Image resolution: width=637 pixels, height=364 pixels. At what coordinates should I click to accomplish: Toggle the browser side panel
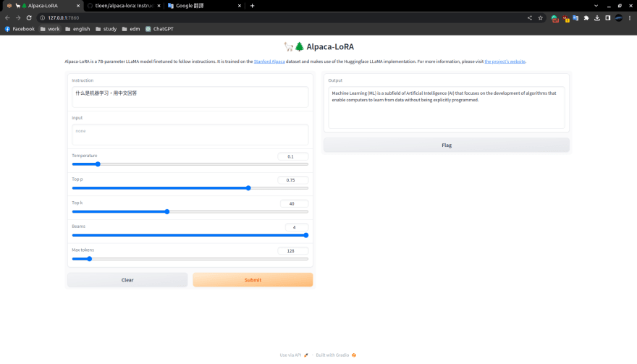[608, 18]
